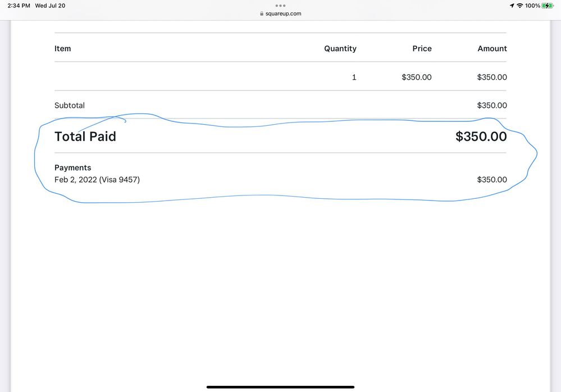Click the Price column header
Screen dimensions: 561x392
click(x=422, y=49)
